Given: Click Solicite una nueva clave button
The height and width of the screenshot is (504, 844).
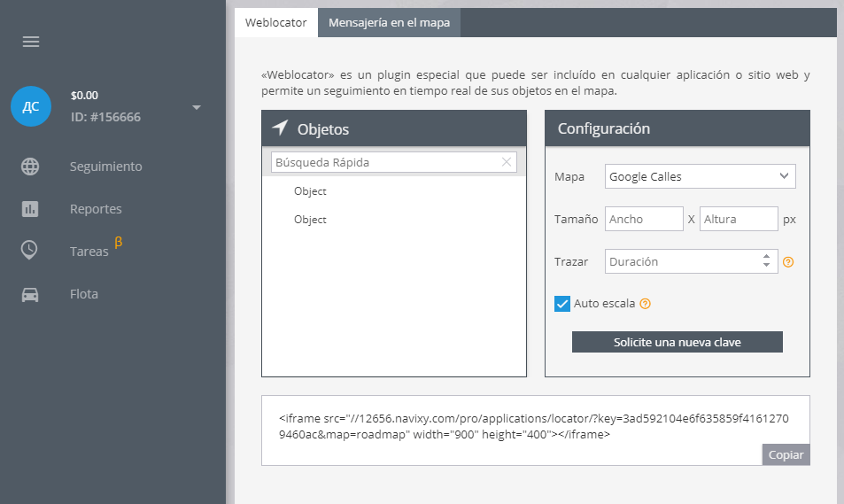Looking at the screenshot, I should point(678,342).
